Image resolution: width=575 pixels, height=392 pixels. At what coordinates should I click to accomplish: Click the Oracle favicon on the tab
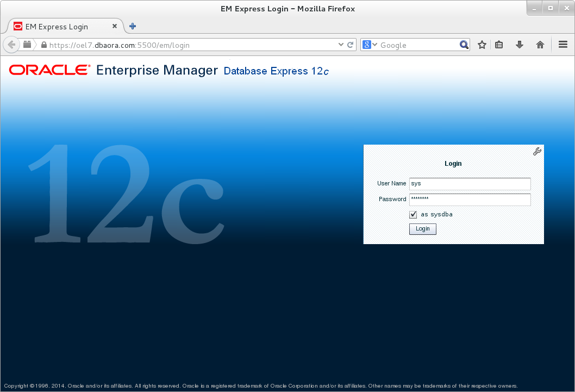click(x=17, y=26)
